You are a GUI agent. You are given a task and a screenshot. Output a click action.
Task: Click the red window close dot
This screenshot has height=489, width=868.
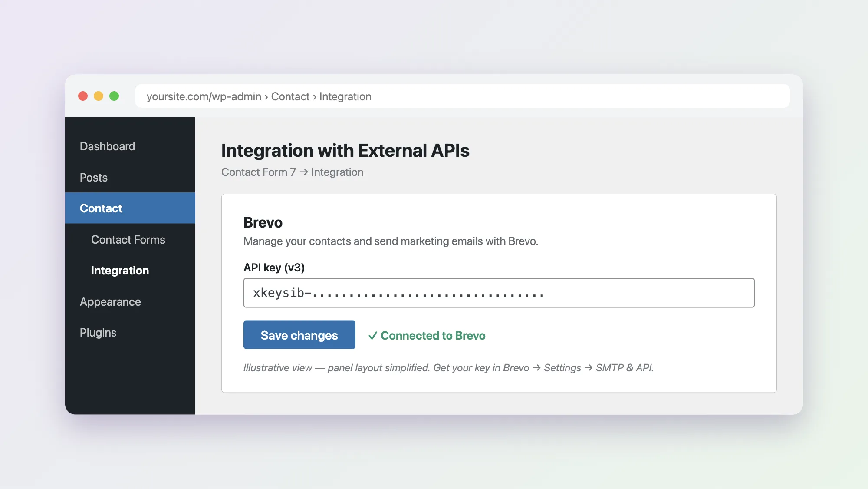coord(83,96)
